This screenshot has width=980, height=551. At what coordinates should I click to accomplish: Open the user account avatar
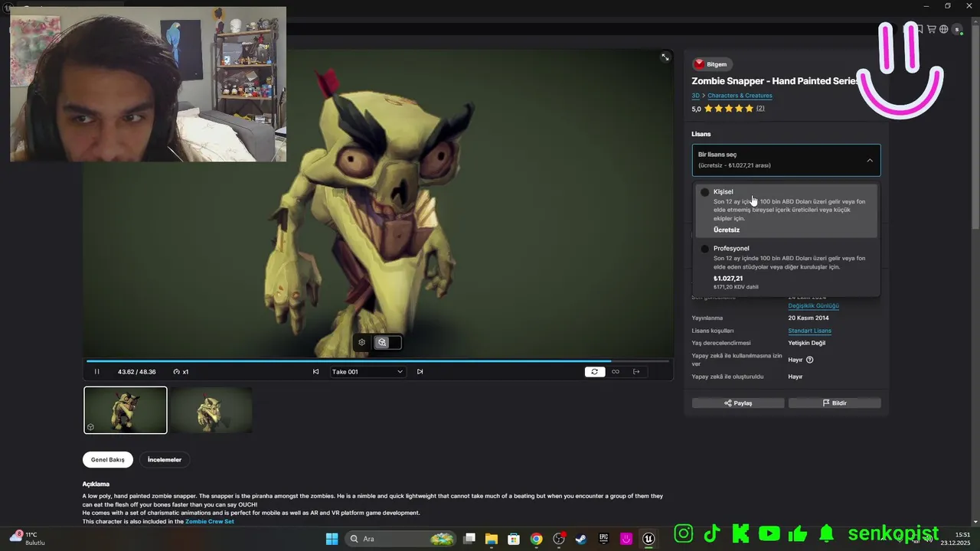957,29
